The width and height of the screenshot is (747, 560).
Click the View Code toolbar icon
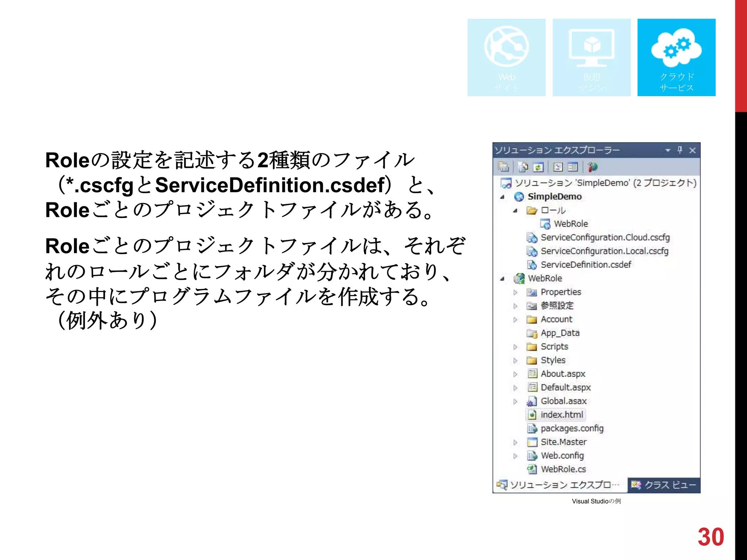coord(558,167)
